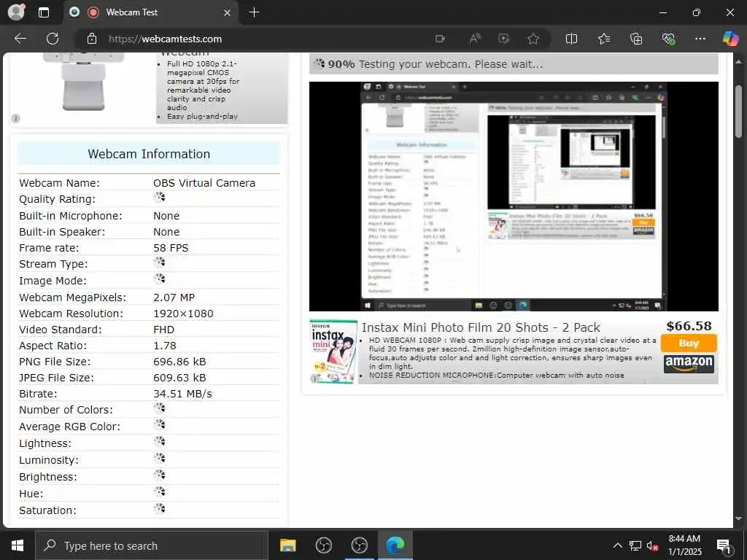
Task: Select the FHD video standard value
Action: click(x=164, y=330)
